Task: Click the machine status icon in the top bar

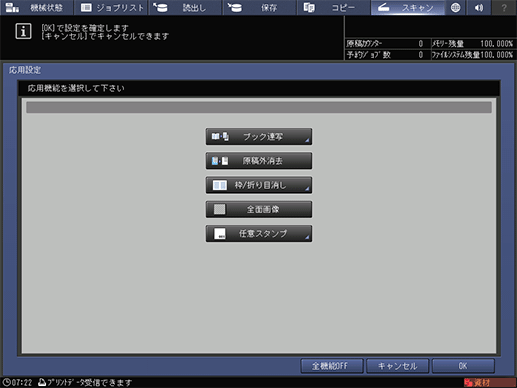Action: pos(12,7)
